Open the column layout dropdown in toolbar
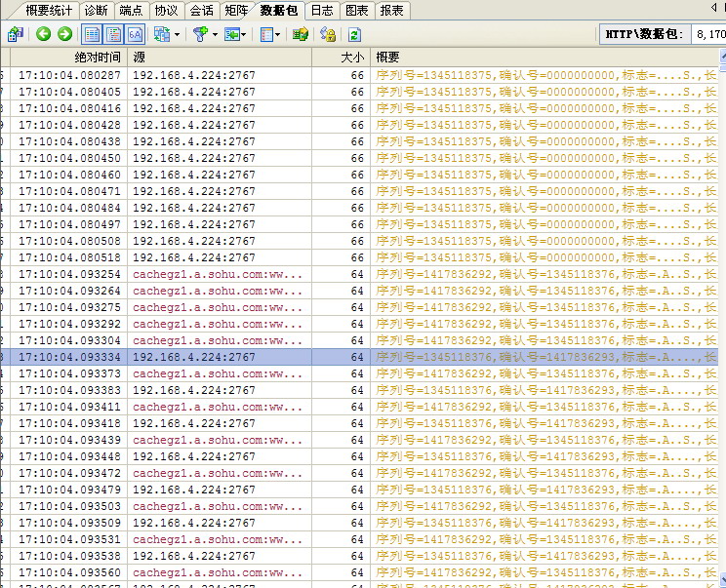 pyautogui.click(x=278, y=34)
